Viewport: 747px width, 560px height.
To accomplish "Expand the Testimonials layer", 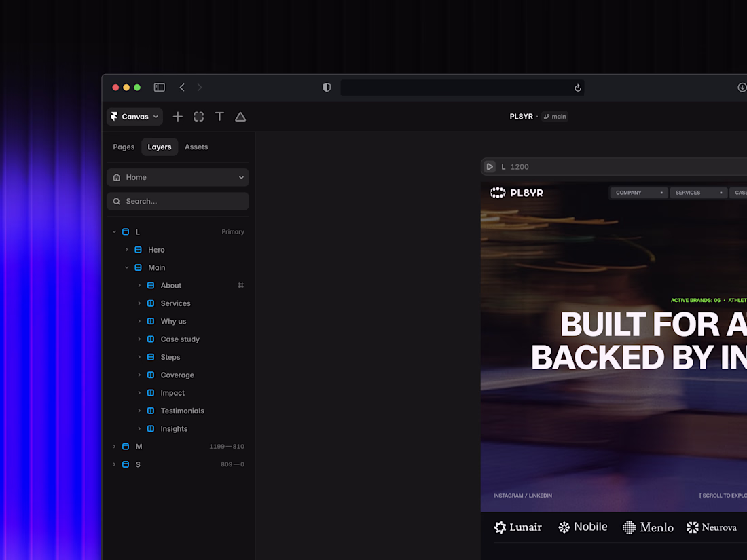I will pos(139,411).
